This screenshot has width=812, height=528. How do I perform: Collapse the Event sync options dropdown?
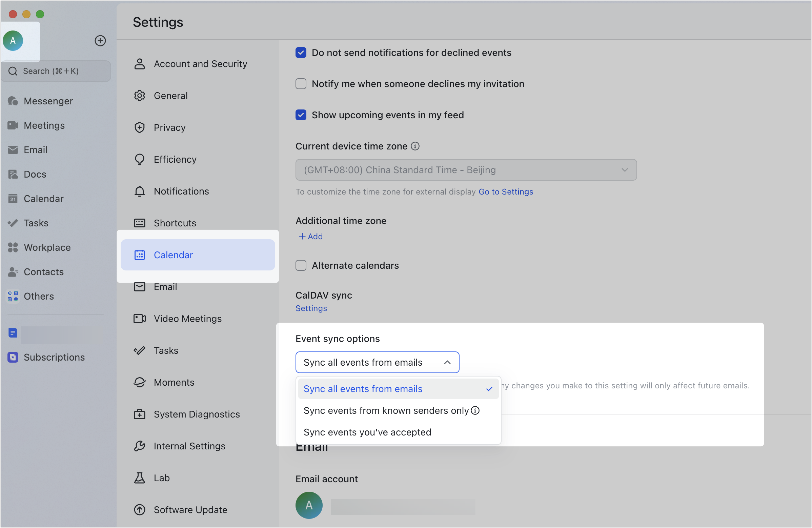click(x=377, y=362)
